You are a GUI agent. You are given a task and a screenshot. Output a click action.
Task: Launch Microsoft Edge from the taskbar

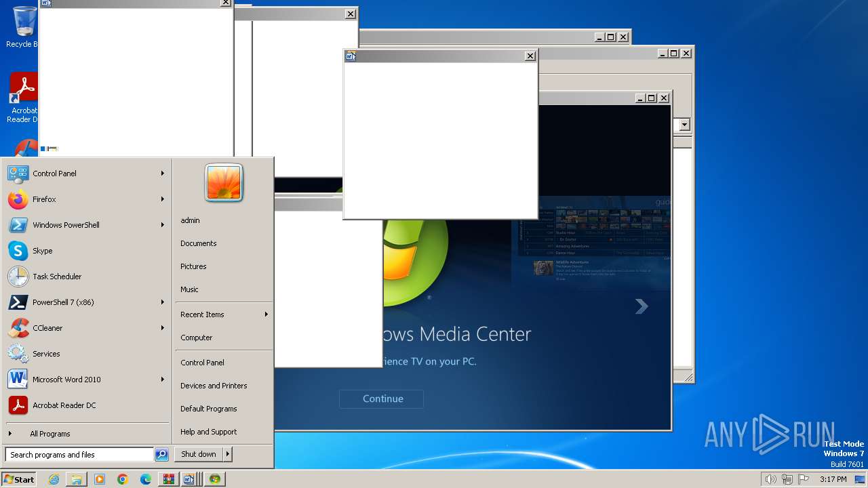click(x=146, y=479)
